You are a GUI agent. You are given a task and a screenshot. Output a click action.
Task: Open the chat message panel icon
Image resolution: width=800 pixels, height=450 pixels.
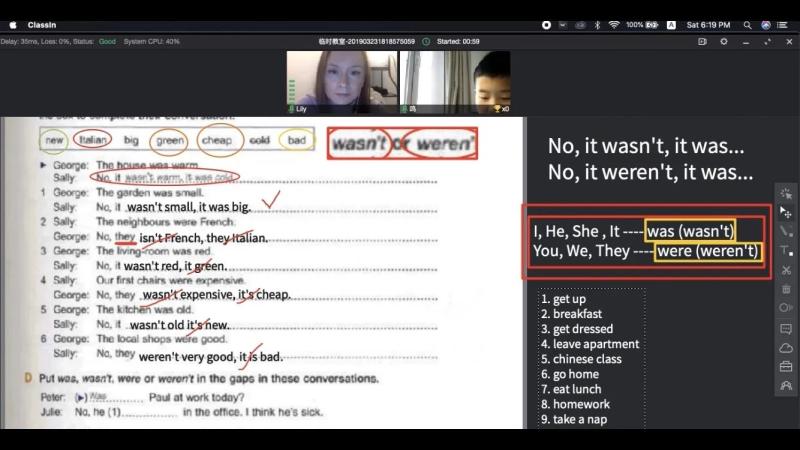[786, 329]
